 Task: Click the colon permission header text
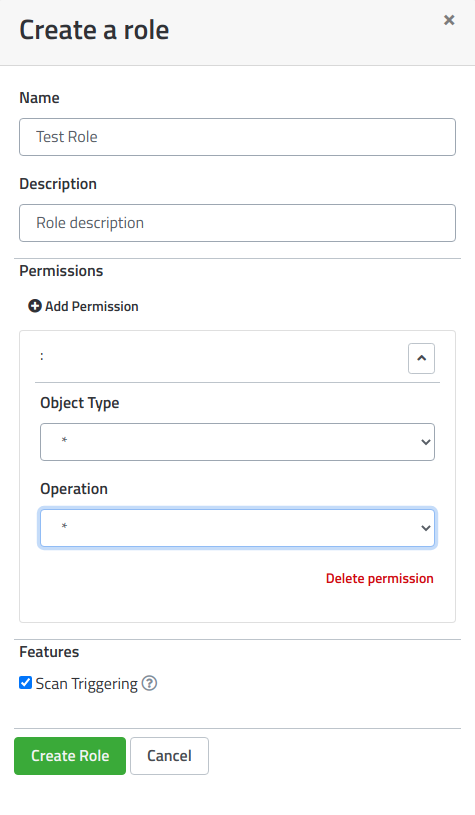click(x=42, y=357)
